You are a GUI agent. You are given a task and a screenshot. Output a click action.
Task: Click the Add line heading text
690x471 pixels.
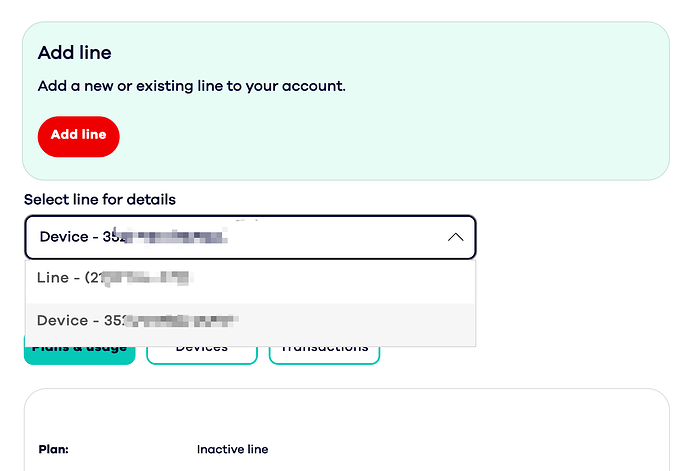click(x=74, y=52)
